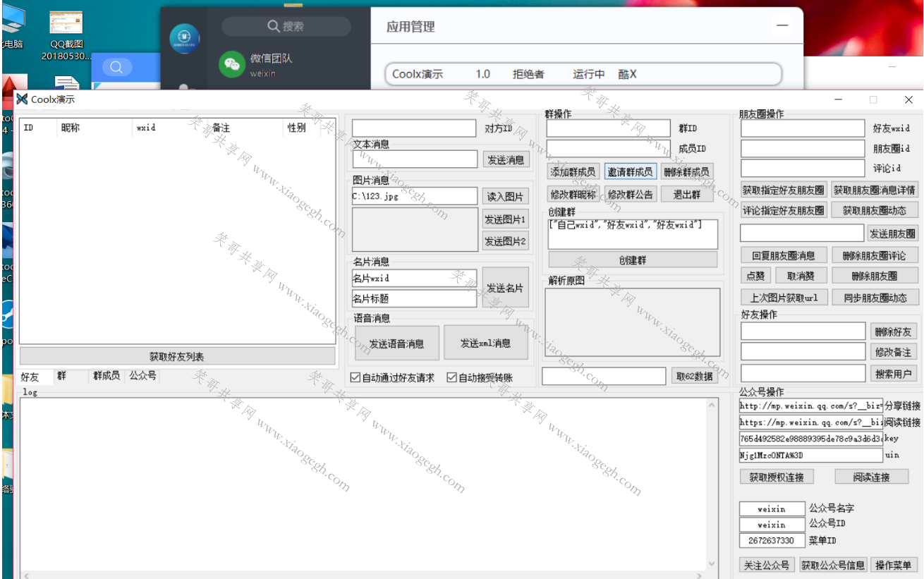Click the wxid column header
The height and width of the screenshot is (579, 924).
click(x=169, y=128)
